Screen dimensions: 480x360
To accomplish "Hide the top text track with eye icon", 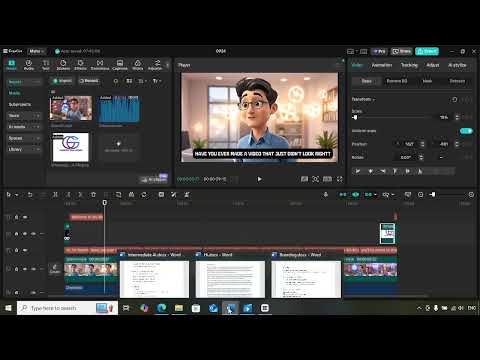I will [x=25, y=217].
